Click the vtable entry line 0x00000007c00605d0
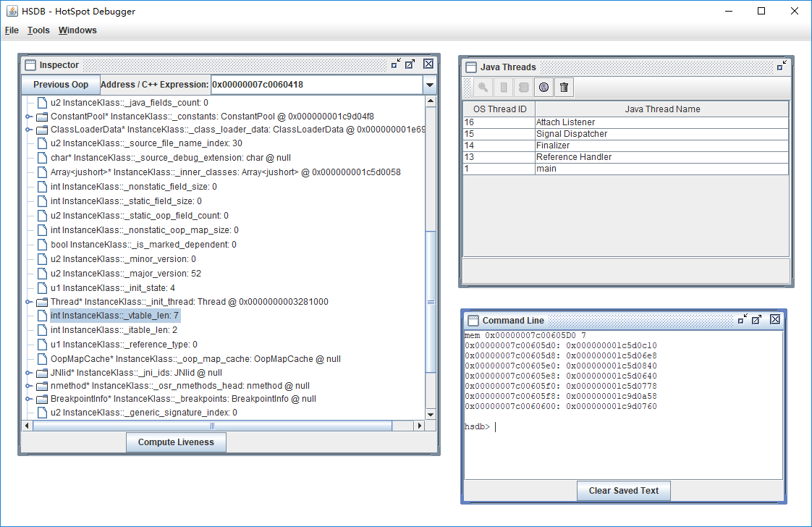This screenshot has height=527, width=812. click(x=560, y=345)
